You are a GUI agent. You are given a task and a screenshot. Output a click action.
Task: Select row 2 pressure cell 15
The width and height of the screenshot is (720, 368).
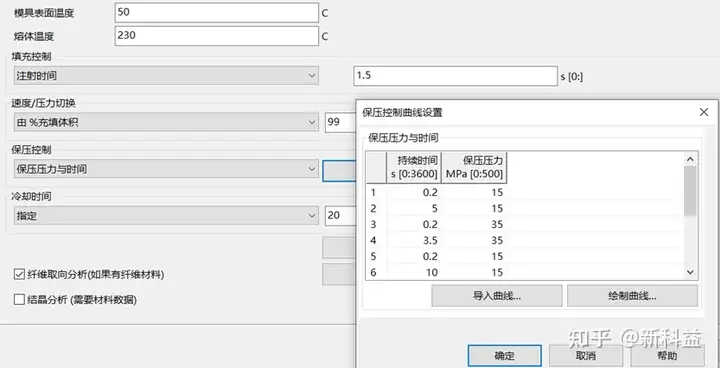[x=474, y=209]
